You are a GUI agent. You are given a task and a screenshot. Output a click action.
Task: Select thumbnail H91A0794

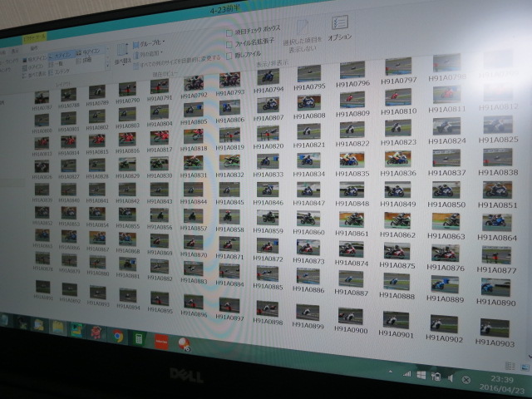[268, 81]
